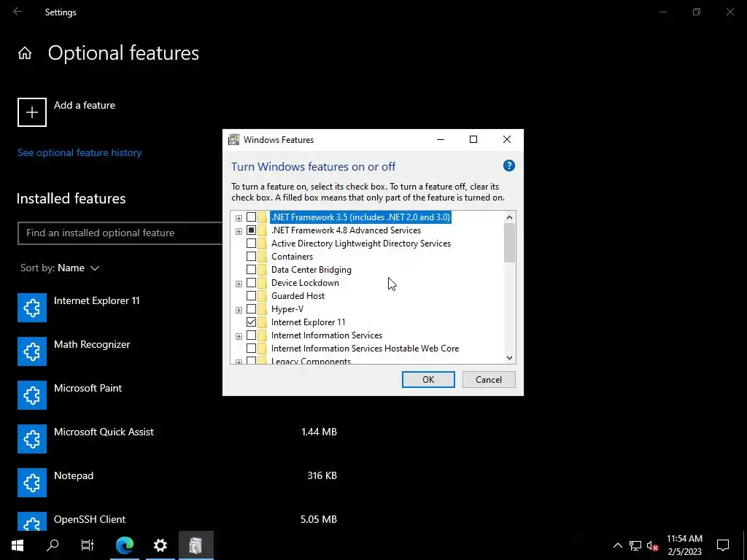Click the 316 KB size value

point(322,475)
